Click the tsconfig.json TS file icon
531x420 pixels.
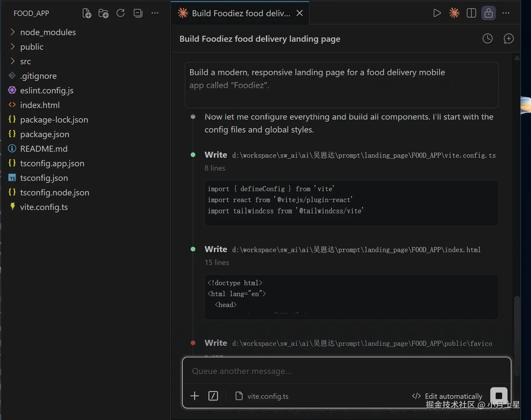tap(12, 178)
